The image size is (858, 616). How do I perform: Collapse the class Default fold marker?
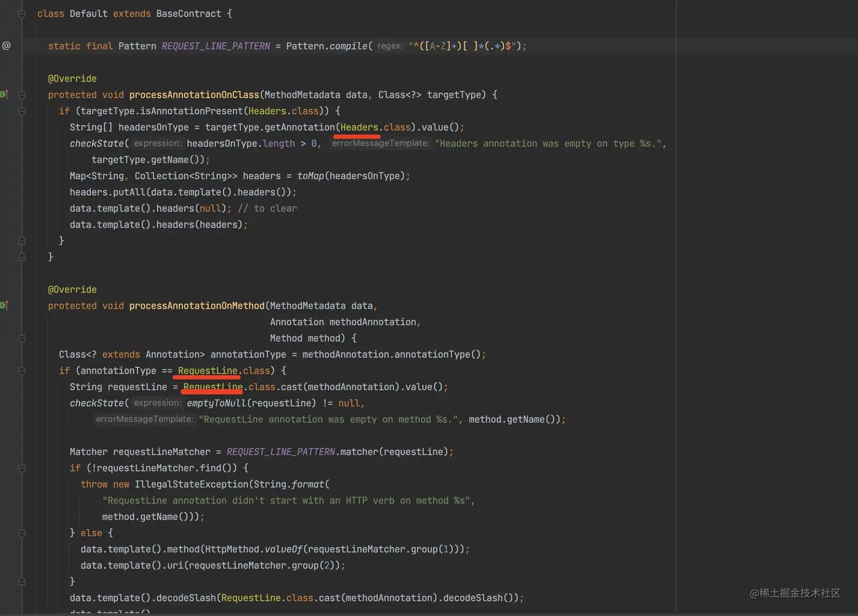(x=22, y=14)
